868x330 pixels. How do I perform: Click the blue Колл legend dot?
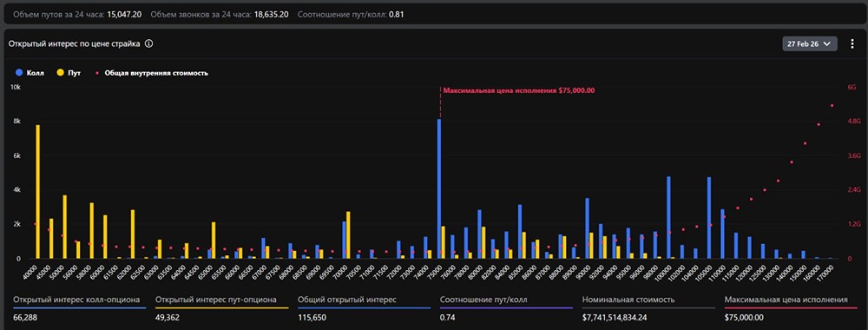(19, 73)
